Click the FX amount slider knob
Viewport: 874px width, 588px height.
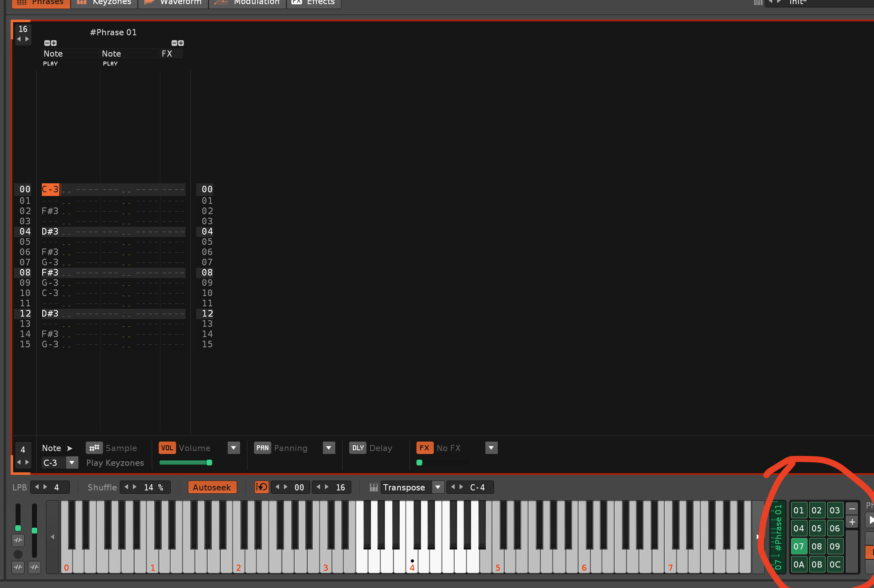click(x=419, y=463)
